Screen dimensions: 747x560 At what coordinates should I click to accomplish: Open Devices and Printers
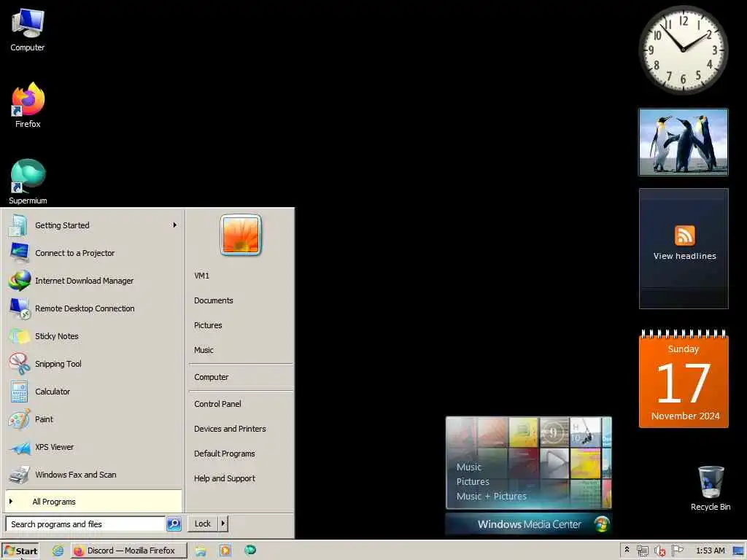pyautogui.click(x=230, y=429)
